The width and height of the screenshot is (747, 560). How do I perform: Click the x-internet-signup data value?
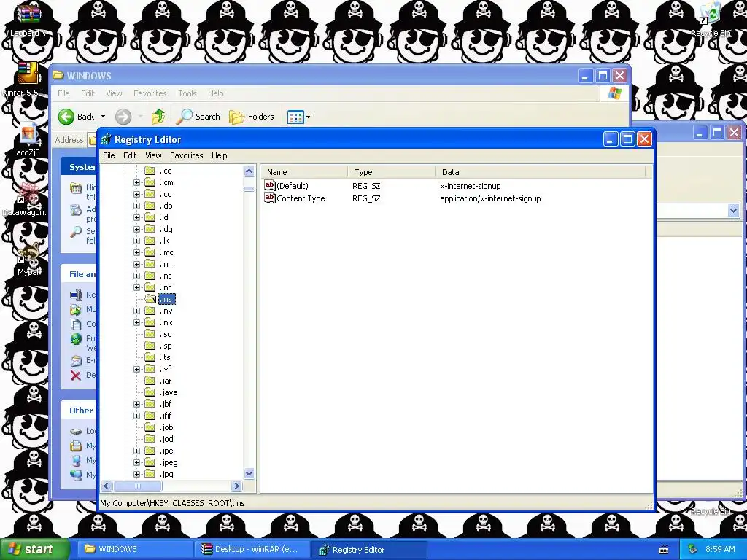tap(471, 186)
